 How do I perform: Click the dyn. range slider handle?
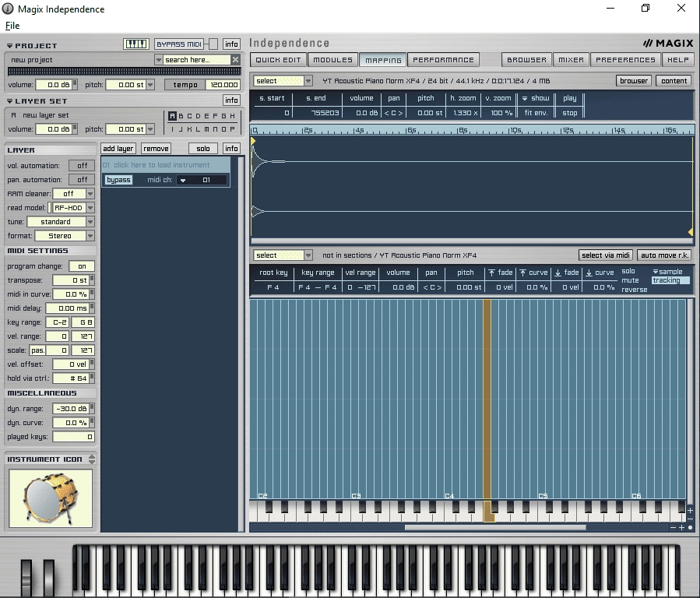pyautogui.click(x=92, y=407)
